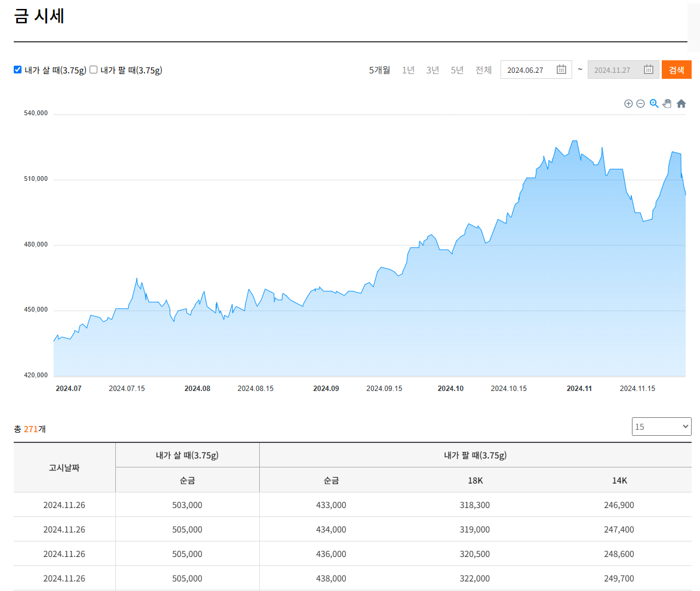The width and height of the screenshot is (700, 591).
Task: Click the 540,000 y-axis label
Action: click(36, 113)
